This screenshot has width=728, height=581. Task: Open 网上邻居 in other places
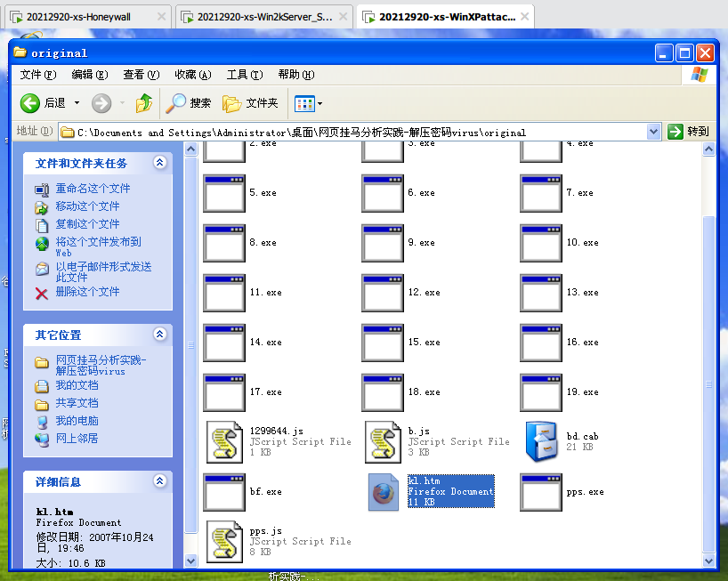pyautogui.click(x=77, y=438)
